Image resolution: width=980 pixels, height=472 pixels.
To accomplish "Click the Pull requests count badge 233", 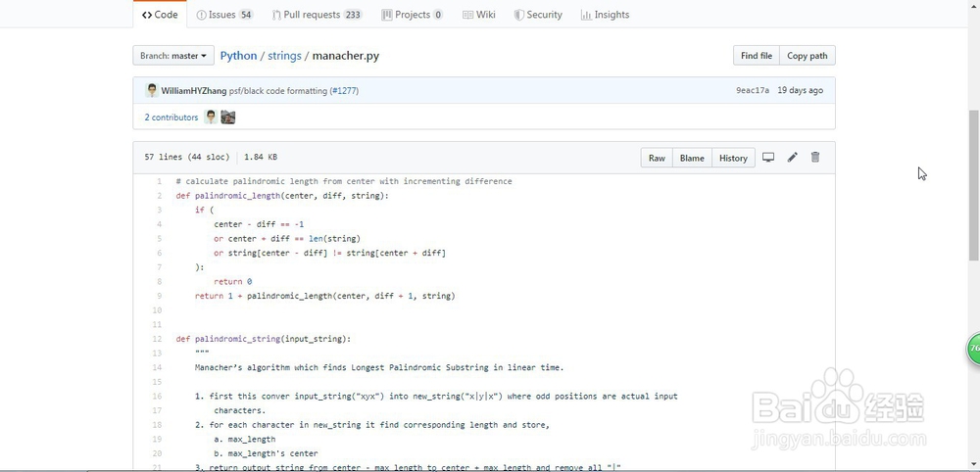I will pyautogui.click(x=353, y=15).
